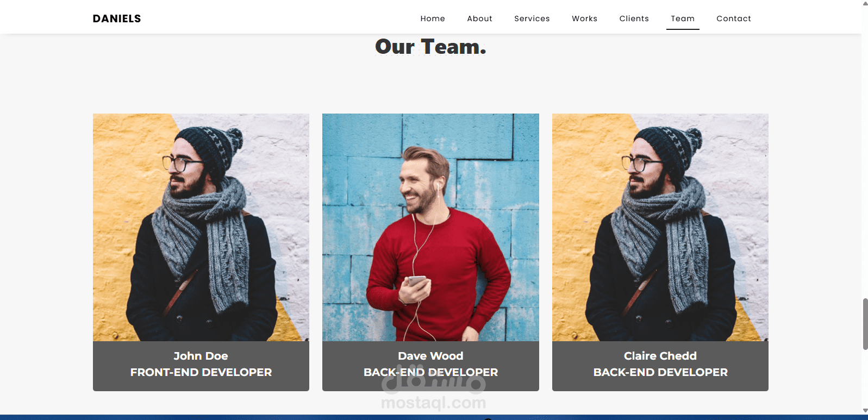Screen dimensions: 868x420
Task: Open the Services menu item
Action: (532, 18)
